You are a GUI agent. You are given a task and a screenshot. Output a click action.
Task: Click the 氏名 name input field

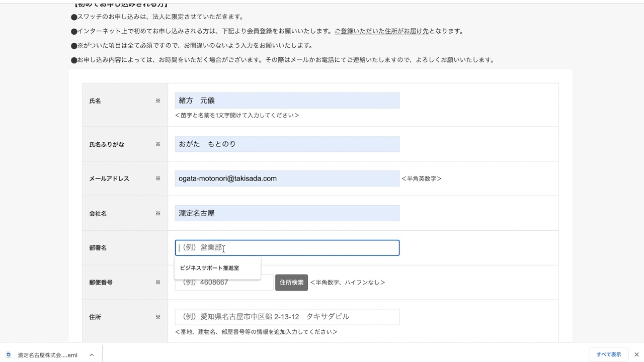click(287, 101)
